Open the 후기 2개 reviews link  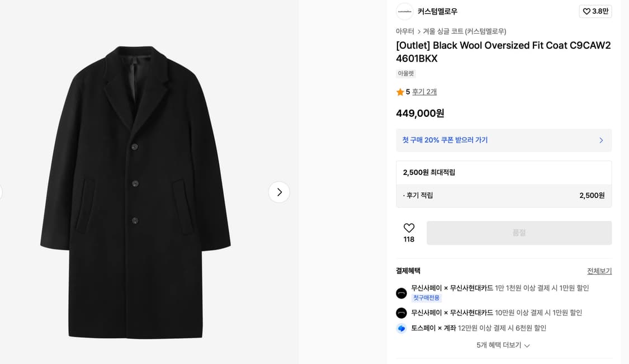click(x=423, y=92)
